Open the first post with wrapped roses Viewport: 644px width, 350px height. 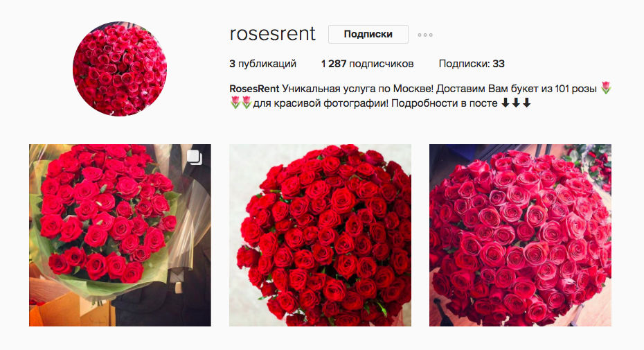tap(120, 235)
